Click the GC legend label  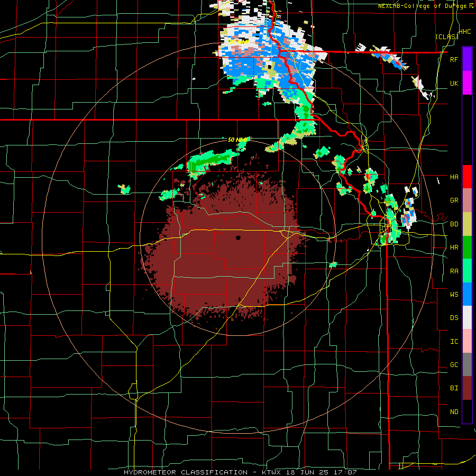pos(454,365)
